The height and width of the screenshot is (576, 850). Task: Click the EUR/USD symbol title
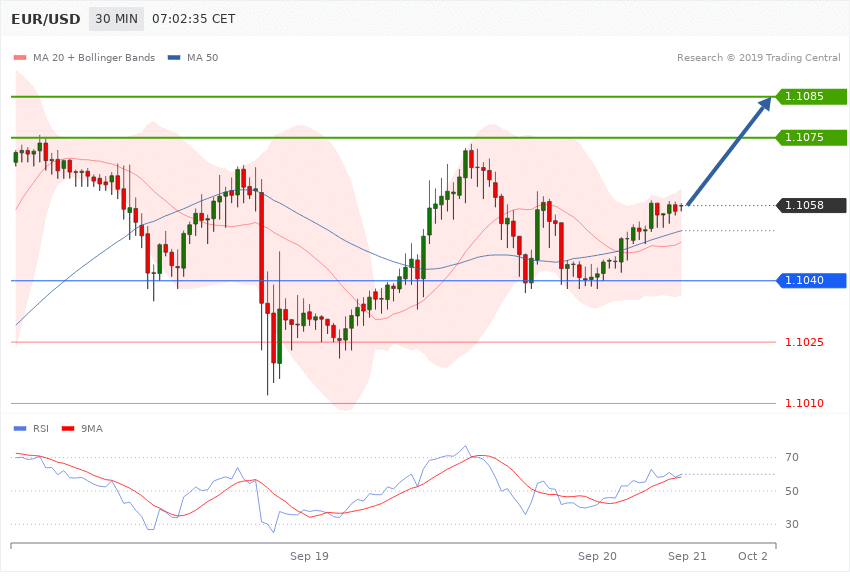[46, 19]
